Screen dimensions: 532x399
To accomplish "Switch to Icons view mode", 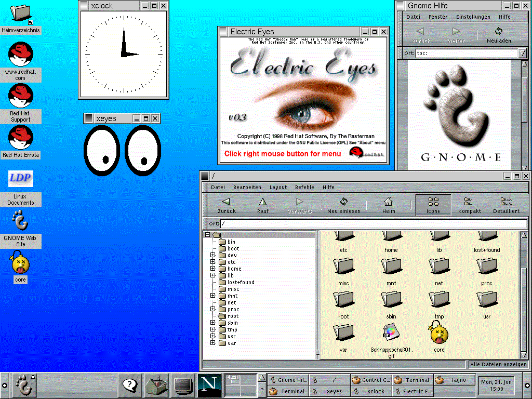I will (433, 205).
